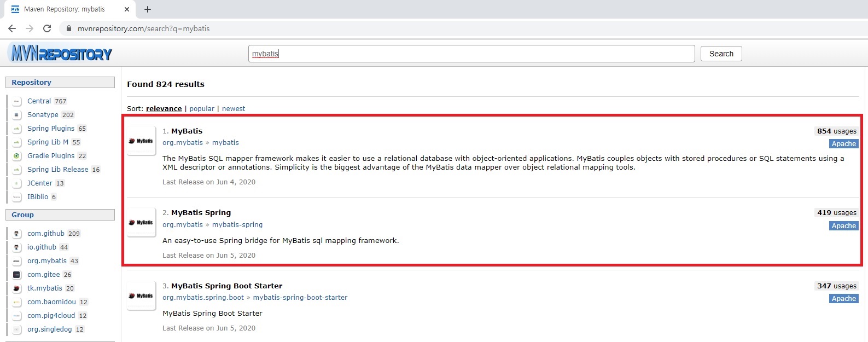Filter by com.github group link

(46, 234)
